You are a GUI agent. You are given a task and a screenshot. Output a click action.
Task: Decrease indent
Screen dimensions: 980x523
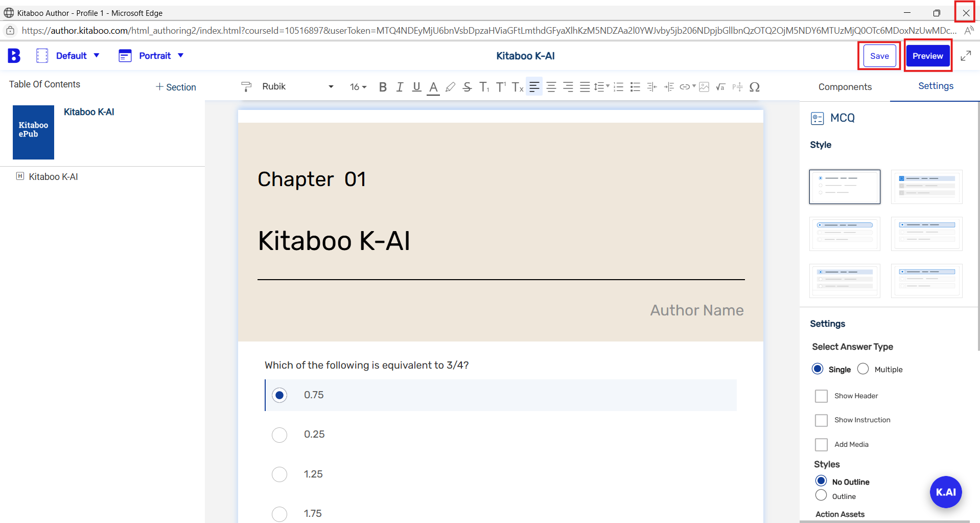[652, 87]
